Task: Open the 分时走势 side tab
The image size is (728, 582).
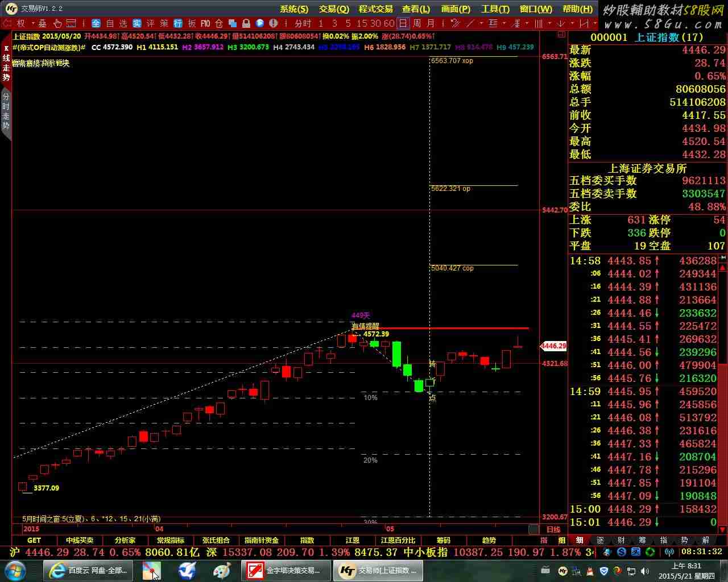Action: click(6, 111)
